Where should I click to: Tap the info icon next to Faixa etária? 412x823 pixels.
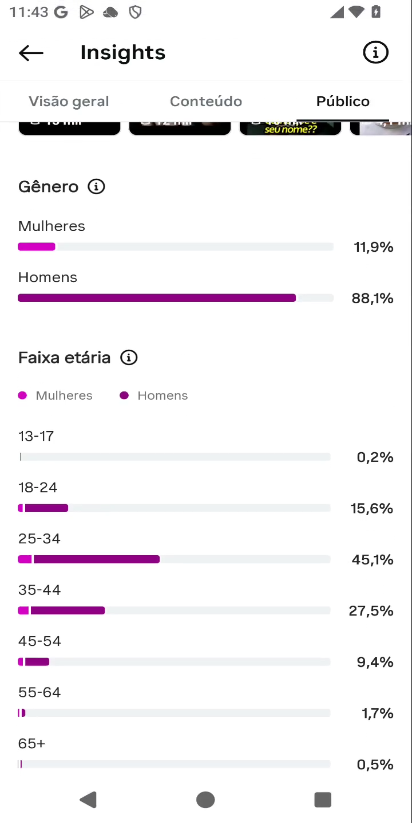coord(129,357)
